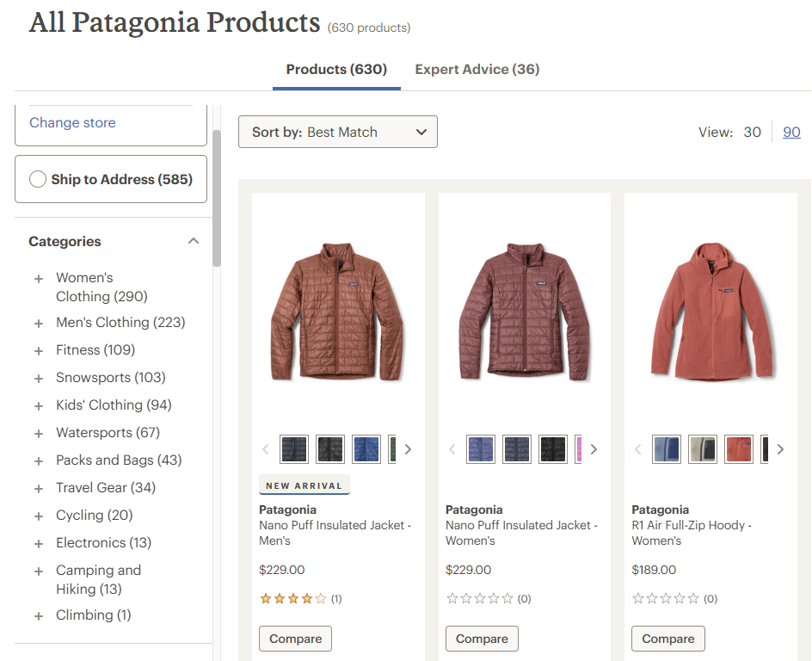This screenshot has width=812, height=661.
Task: Switch to Products (630) tab
Action: [x=336, y=70]
